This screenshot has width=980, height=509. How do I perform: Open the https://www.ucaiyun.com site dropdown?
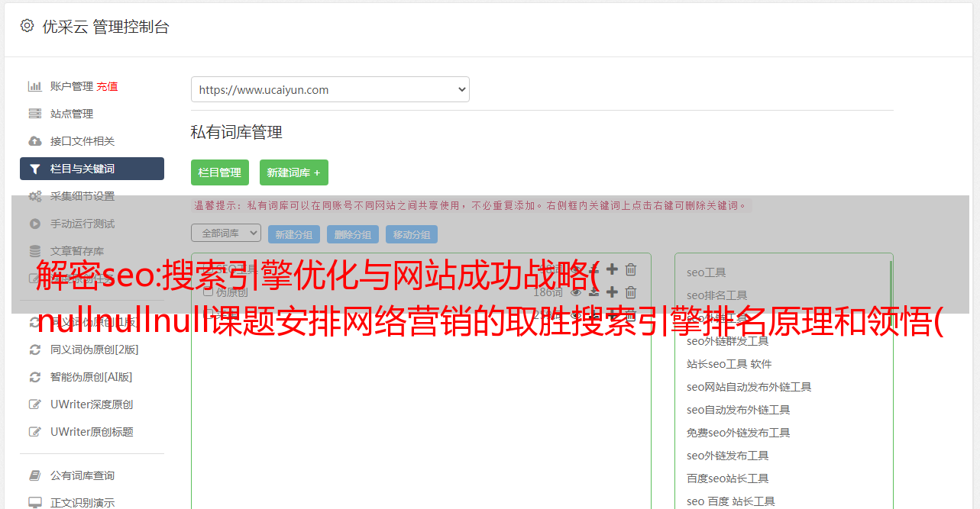coord(330,89)
